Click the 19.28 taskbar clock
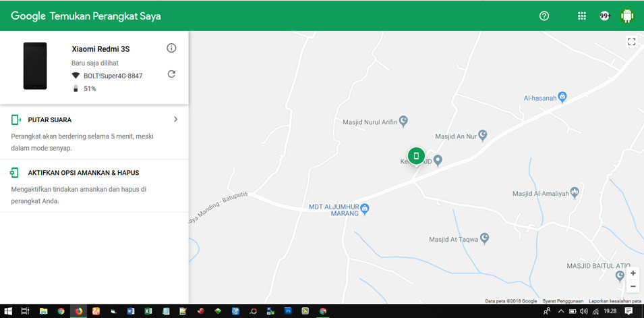 610,311
